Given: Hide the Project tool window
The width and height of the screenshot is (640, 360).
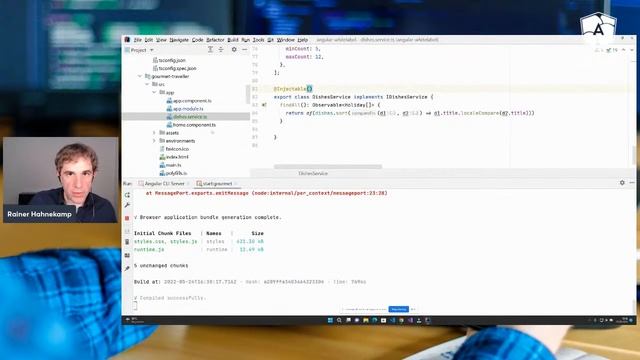Looking at the screenshot, I should pyautogui.click(x=244, y=49).
